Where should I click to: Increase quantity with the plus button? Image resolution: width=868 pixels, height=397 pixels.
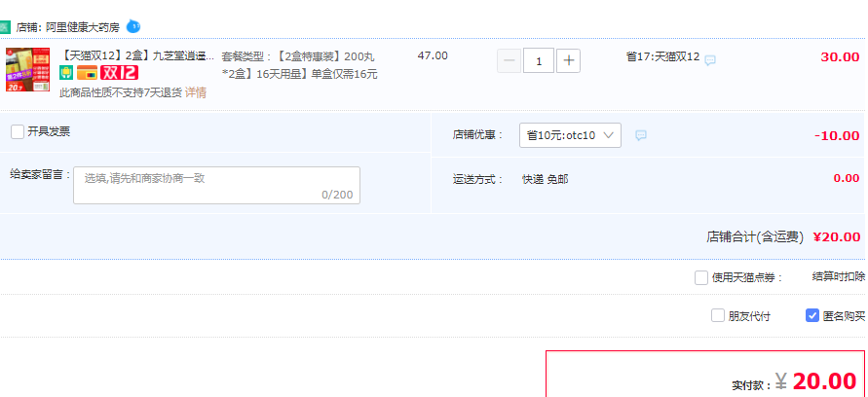568,61
